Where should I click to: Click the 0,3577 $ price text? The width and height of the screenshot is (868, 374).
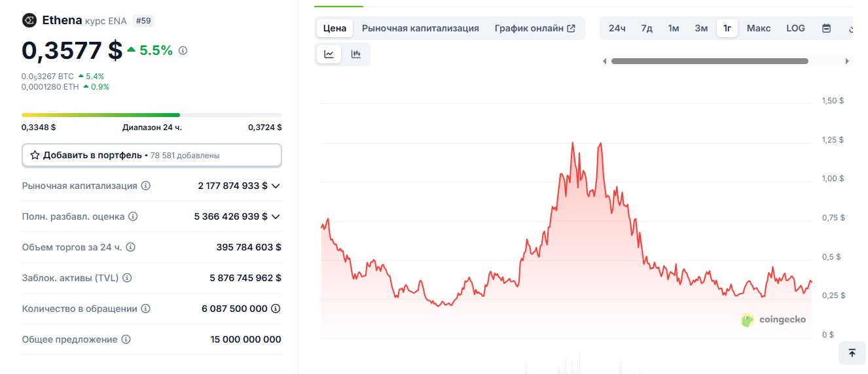[x=72, y=50]
